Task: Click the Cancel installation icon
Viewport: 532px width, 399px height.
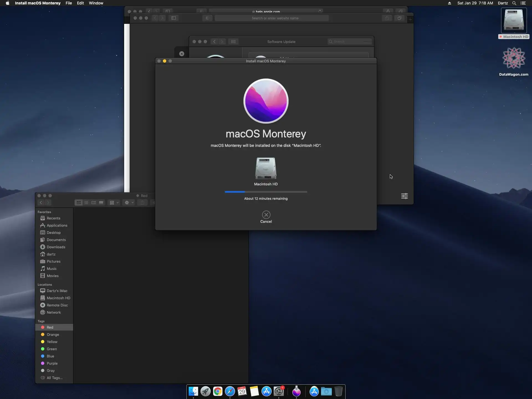Action: pyautogui.click(x=266, y=214)
